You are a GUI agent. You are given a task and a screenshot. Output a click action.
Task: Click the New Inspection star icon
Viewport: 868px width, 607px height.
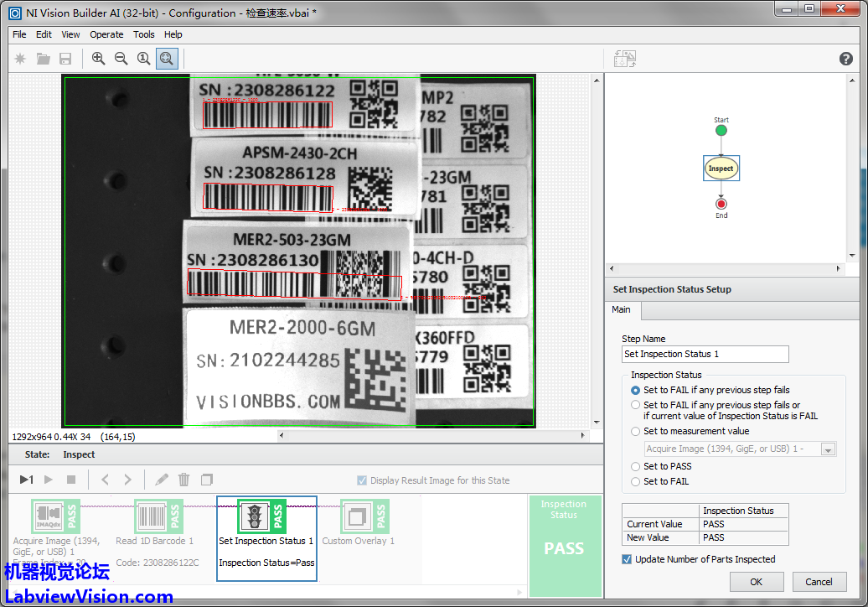pos(20,58)
